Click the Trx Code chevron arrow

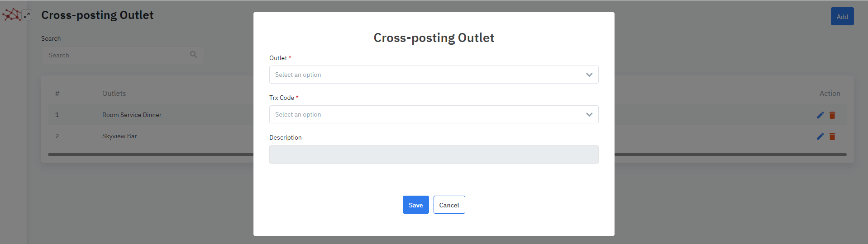coord(589,114)
